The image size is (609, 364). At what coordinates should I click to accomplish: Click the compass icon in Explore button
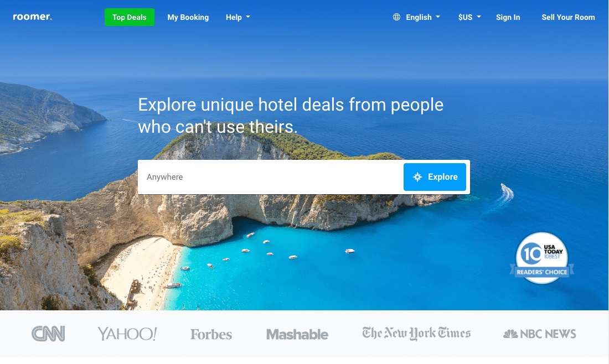[x=417, y=177]
